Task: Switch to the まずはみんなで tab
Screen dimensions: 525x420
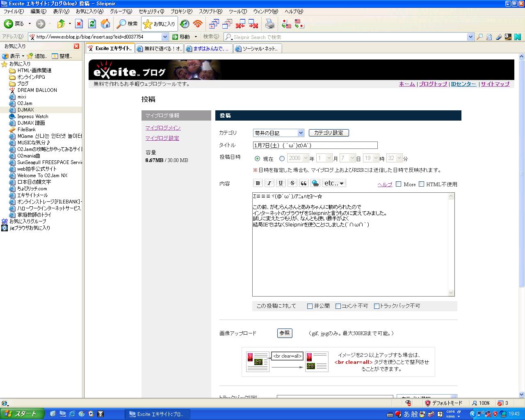Action: (x=208, y=48)
